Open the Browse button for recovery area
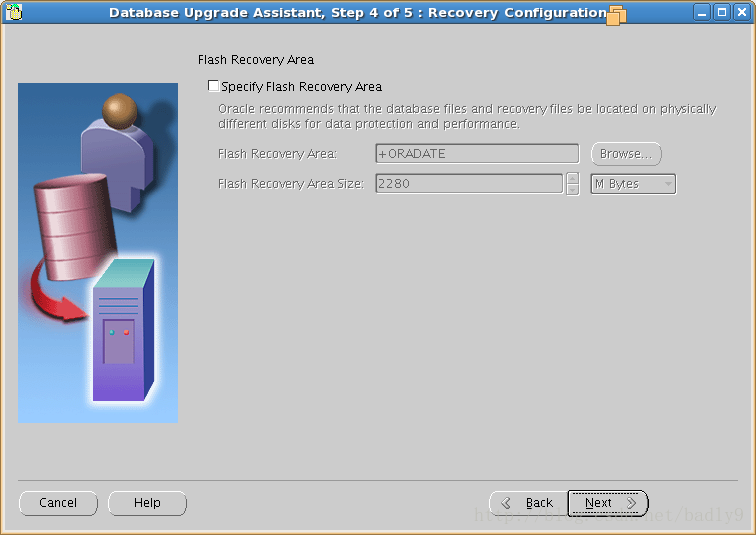The width and height of the screenshot is (756, 535). coord(626,154)
